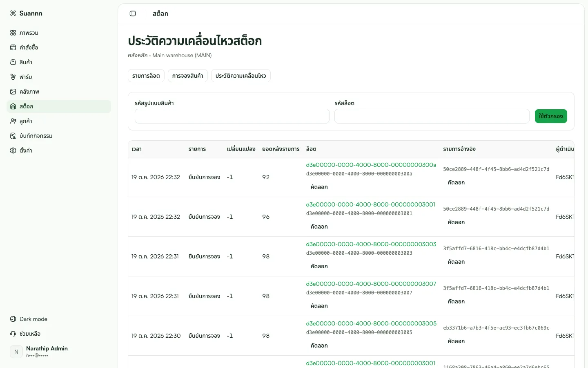Screen dimensions: 588x368
Task: Open ภาพรวม in the sidebar menu
Action: (x=59, y=33)
